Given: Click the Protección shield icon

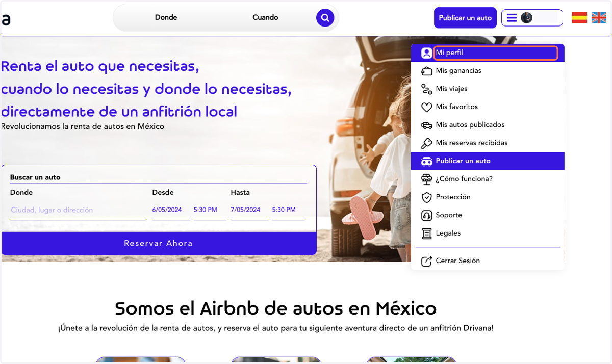Looking at the screenshot, I should coord(426,197).
